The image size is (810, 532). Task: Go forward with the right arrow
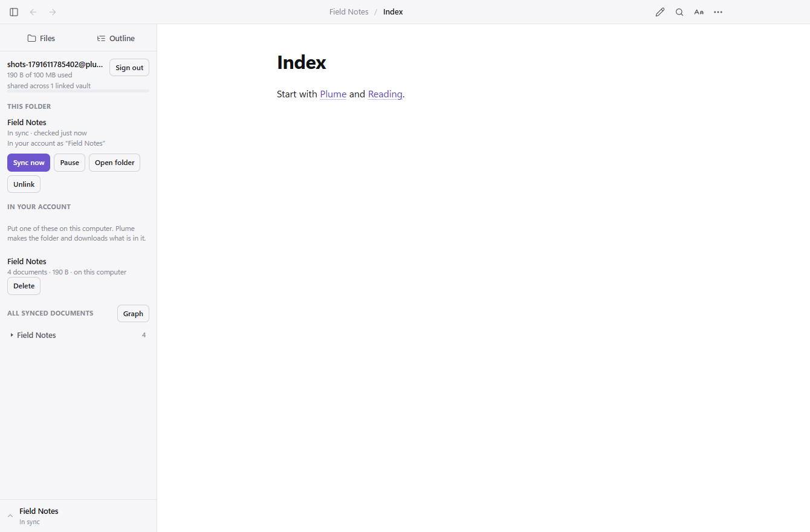coord(53,12)
